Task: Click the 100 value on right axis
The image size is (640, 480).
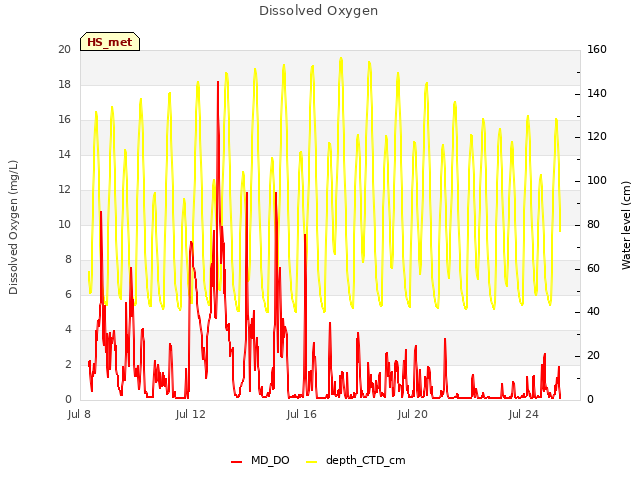Action: (x=597, y=180)
